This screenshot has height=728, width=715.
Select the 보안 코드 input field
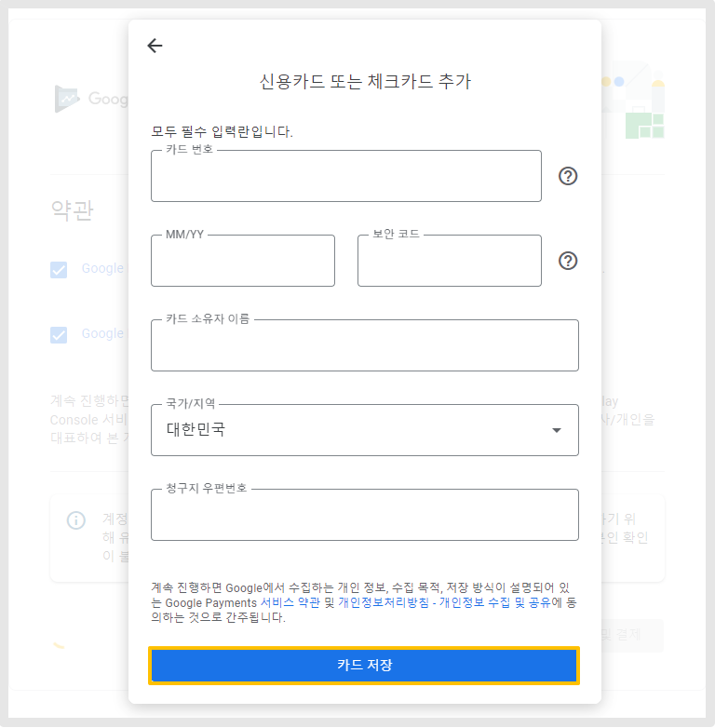tap(449, 263)
